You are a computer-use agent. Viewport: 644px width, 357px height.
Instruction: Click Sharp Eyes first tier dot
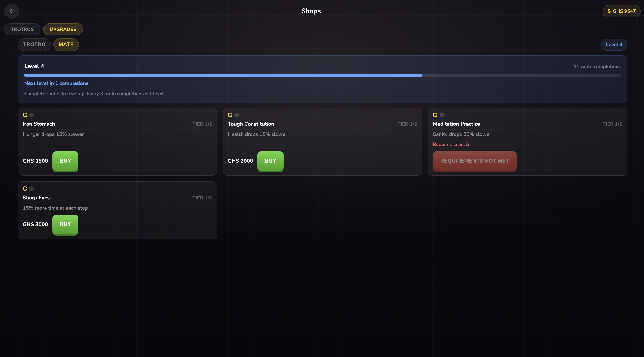[25, 189]
